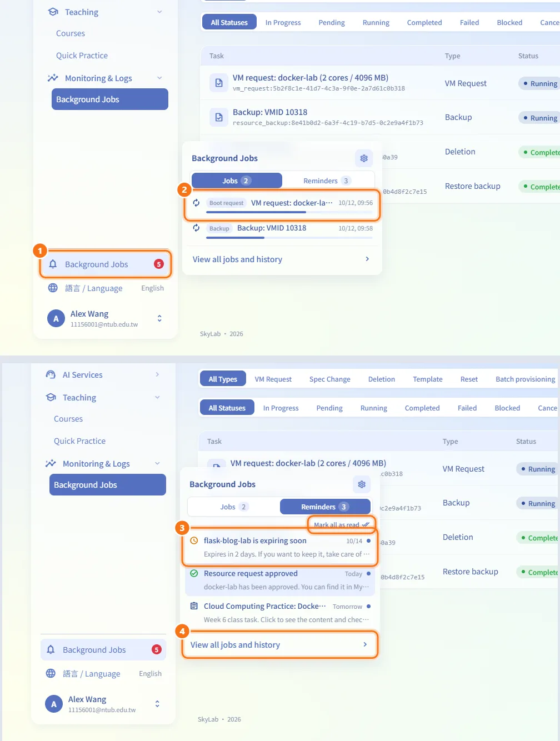Click the Monitoring & Logs chart icon in upper screenshot
The height and width of the screenshot is (741, 560).
53,78
